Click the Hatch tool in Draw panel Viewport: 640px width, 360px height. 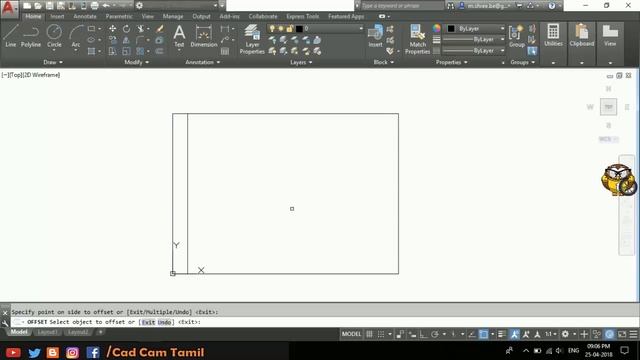point(91,51)
